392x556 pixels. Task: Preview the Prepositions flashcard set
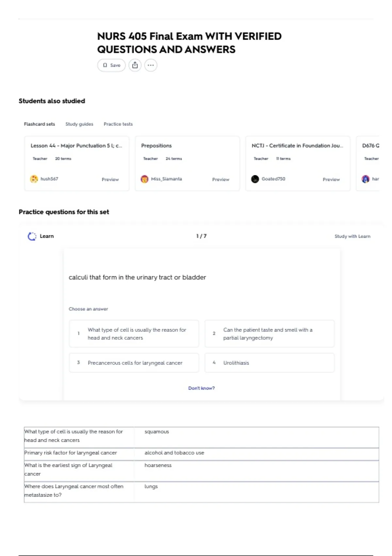[x=221, y=180]
